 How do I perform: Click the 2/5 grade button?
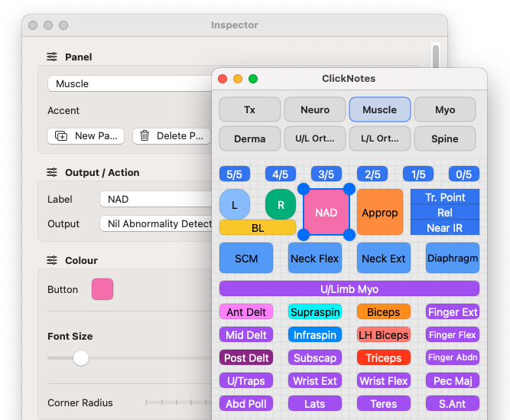(x=372, y=174)
